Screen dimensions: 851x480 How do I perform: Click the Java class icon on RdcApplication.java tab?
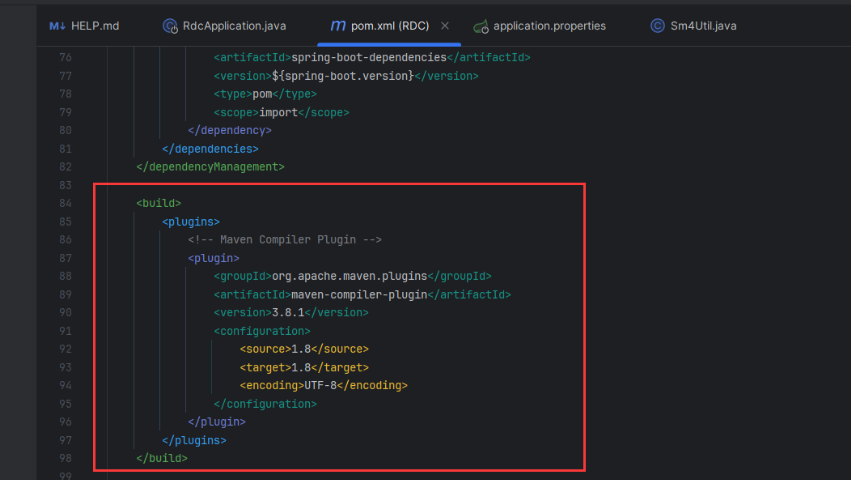(x=170, y=25)
